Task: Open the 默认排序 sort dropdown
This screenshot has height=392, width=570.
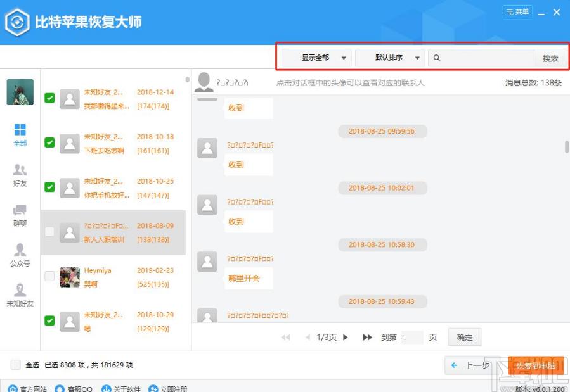Action: tap(390, 58)
